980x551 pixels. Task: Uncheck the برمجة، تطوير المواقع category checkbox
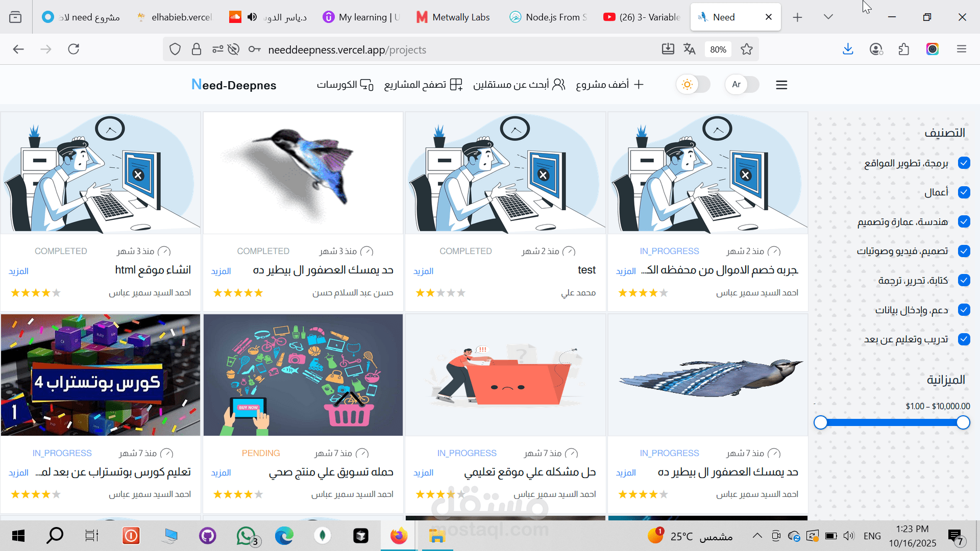coord(964,163)
